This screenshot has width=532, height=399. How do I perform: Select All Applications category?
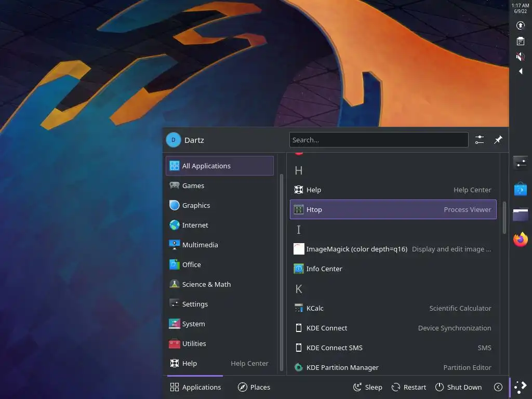220,166
